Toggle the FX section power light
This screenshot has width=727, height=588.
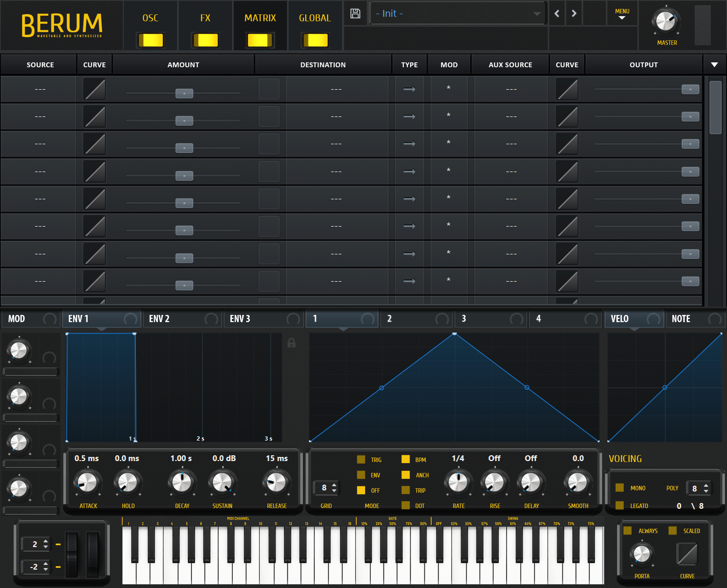pyautogui.click(x=205, y=40)
